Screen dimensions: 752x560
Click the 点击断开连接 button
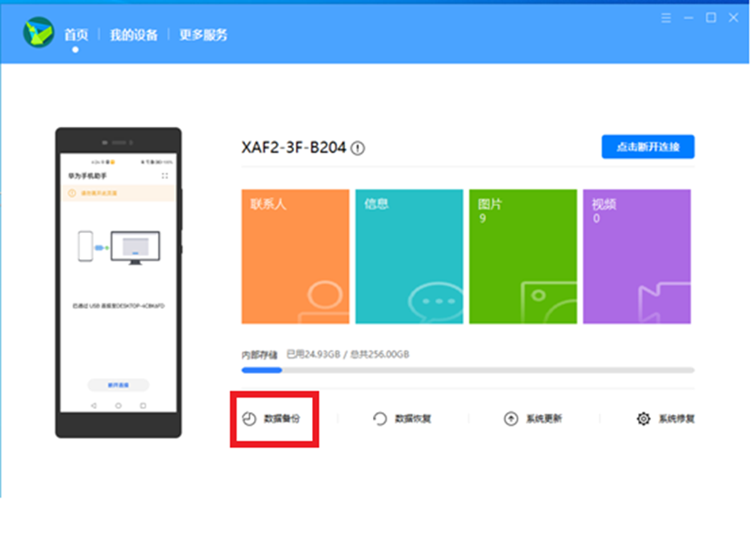[648, 147]
